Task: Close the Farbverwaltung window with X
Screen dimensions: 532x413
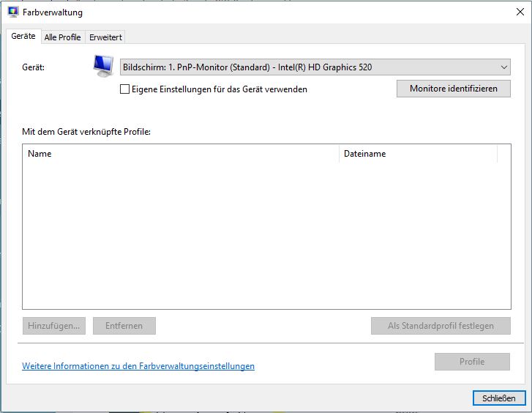Action: pyautogui.click(x=520, y=12)
